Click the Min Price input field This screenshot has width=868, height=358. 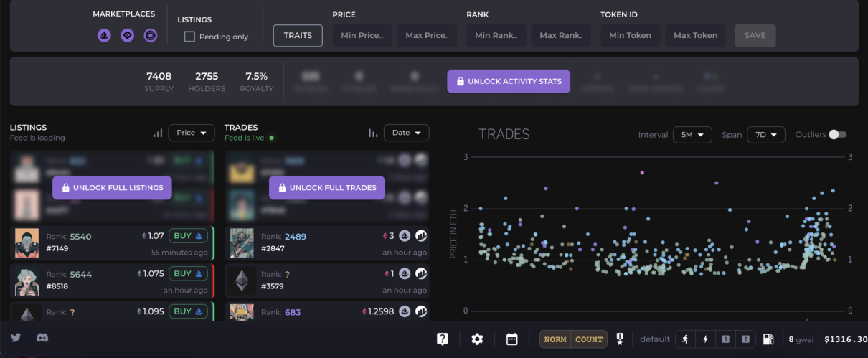click(362, 35)
